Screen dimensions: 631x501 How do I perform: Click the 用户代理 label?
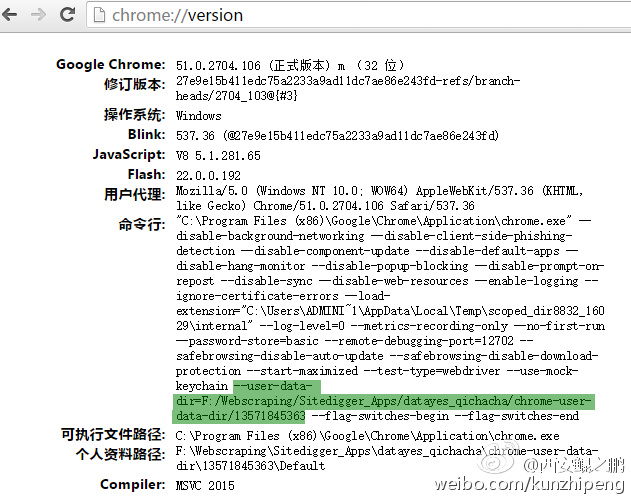coord(134,194)
